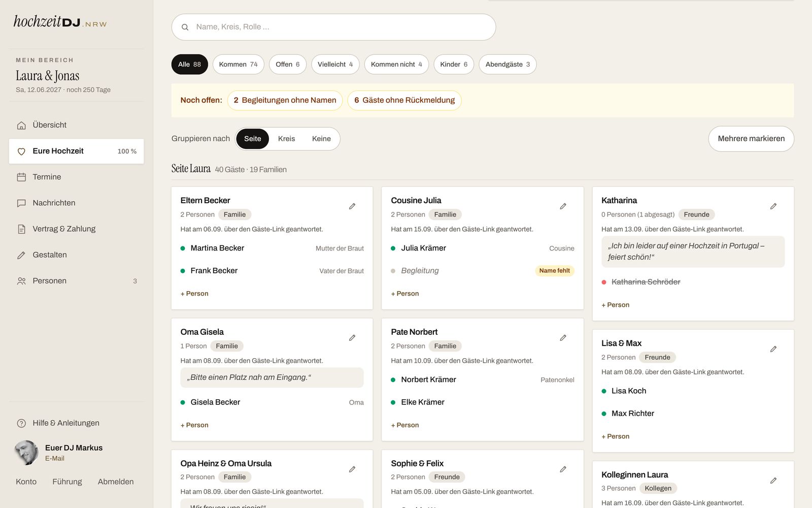
Task: Edit the Lisa & Max group
Action: point(773,349)
